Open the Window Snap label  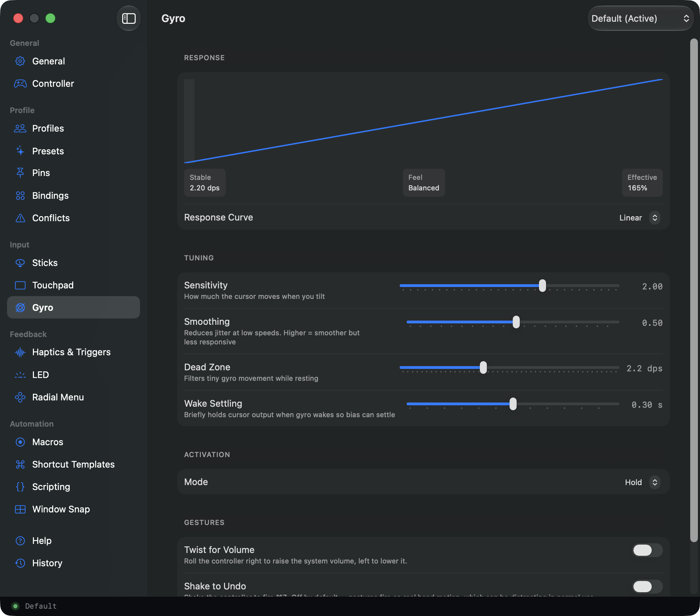pos(61,509)
